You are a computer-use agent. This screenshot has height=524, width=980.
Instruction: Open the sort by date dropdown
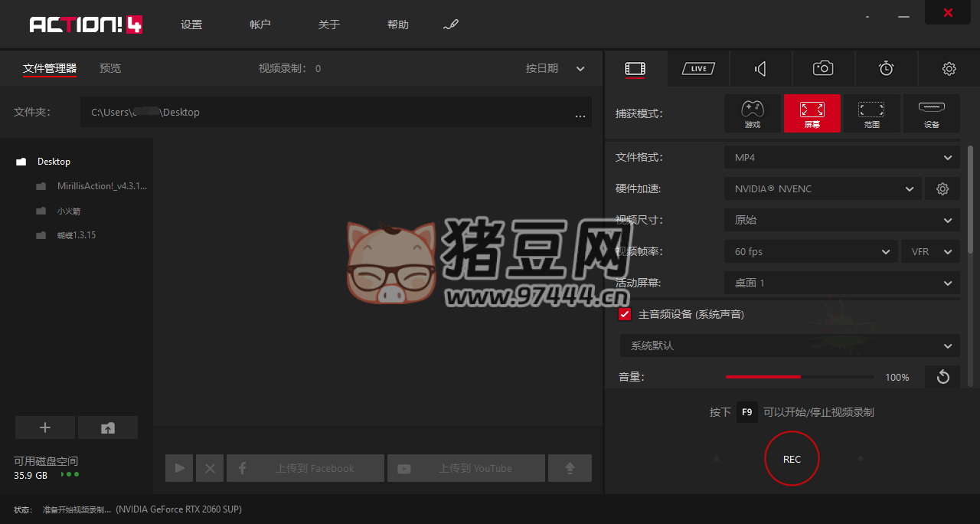[555, 68]
